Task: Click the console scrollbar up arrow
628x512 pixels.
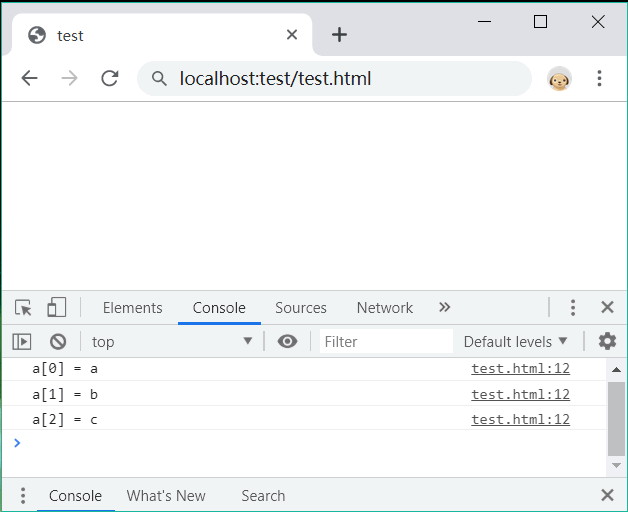Action: tap(616, 370)
